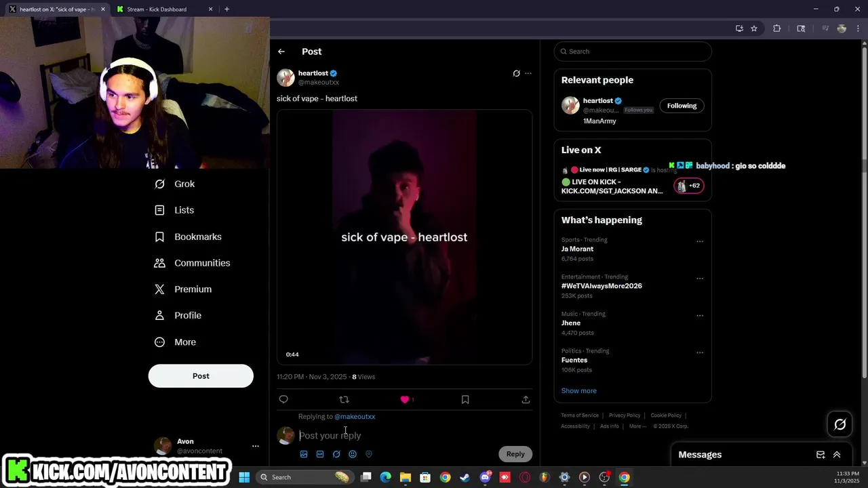Click the Show more link

pos(579,390)
